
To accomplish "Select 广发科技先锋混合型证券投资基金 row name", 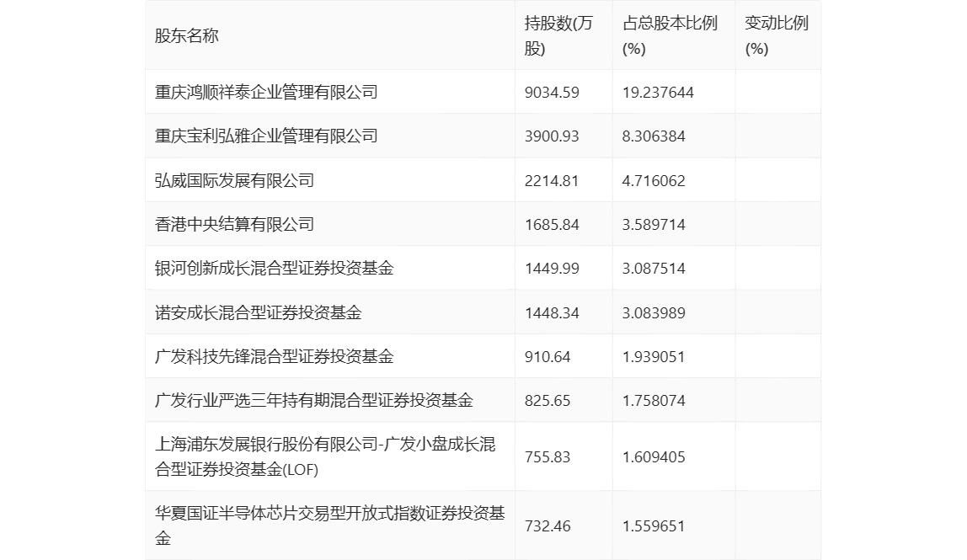I will [x=275, y=356].
